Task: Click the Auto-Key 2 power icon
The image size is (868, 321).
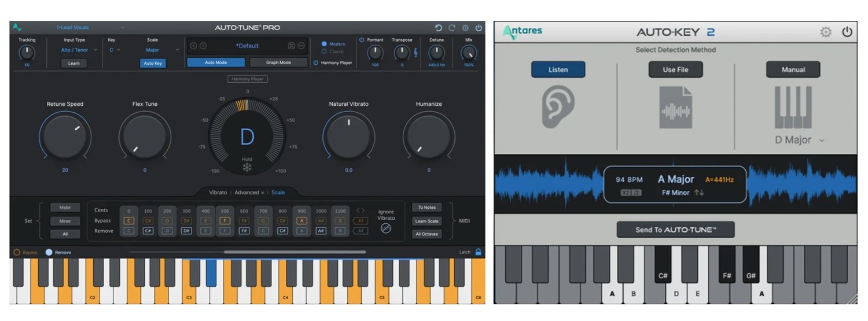Action: coord(847,32)
